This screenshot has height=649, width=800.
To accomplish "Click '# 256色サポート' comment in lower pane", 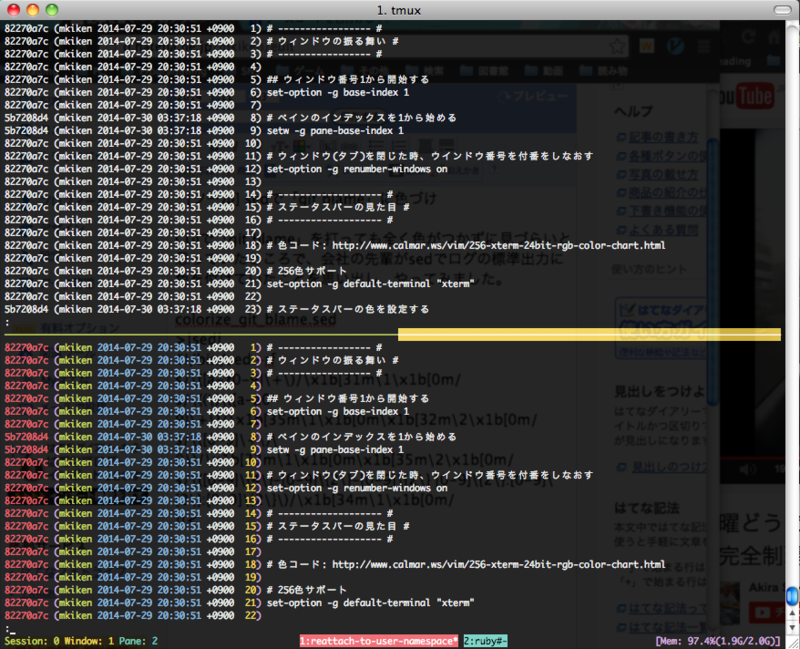I will (x=306, y=590).
